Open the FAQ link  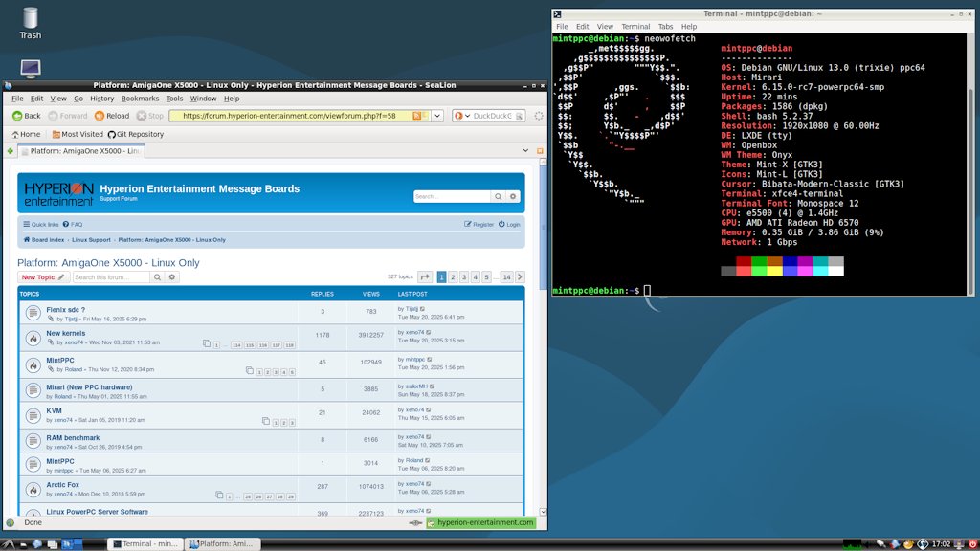coord(73,224)
